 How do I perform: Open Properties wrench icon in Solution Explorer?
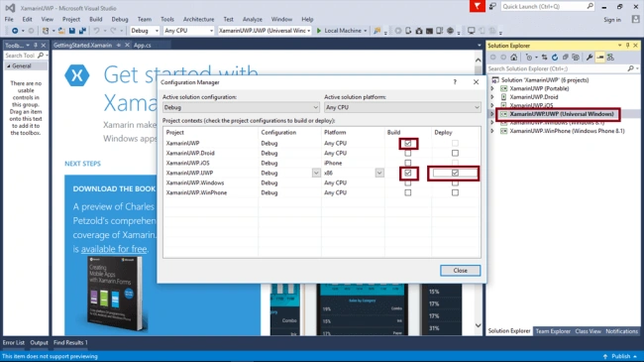(x=590, y=58)
